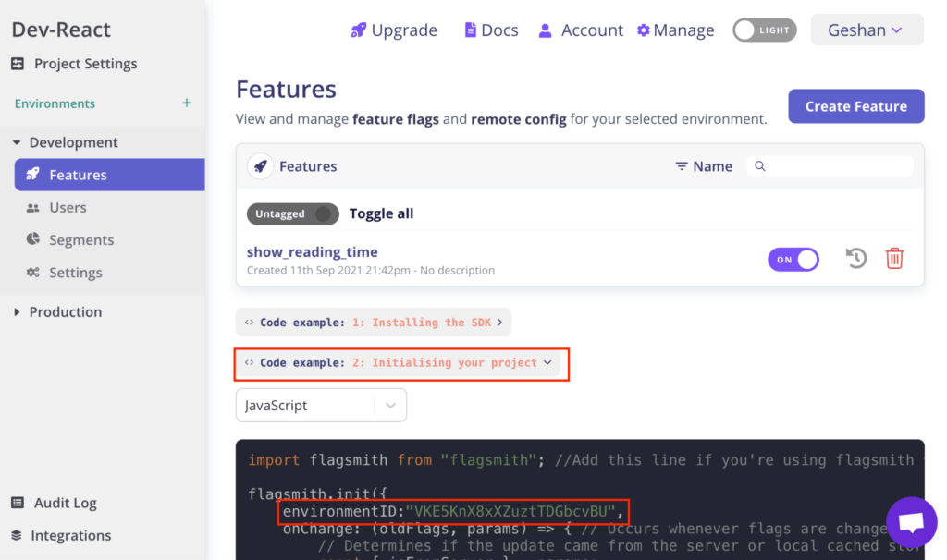This screenshot has width=947, height=560.
Task: Delete the show_reading_time feature flag
Action: (x=894, y=258)
